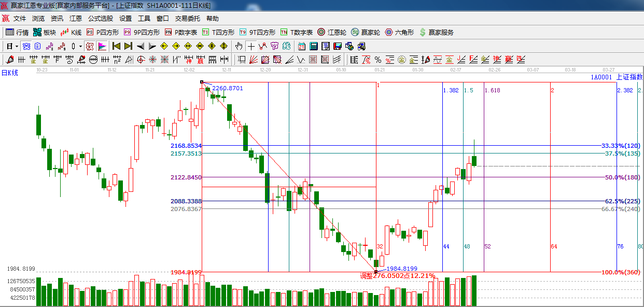This screenshot has height=307, width=644.
Task: Toggle the highlighted 权 adjustment button
Action: [90, 46]
